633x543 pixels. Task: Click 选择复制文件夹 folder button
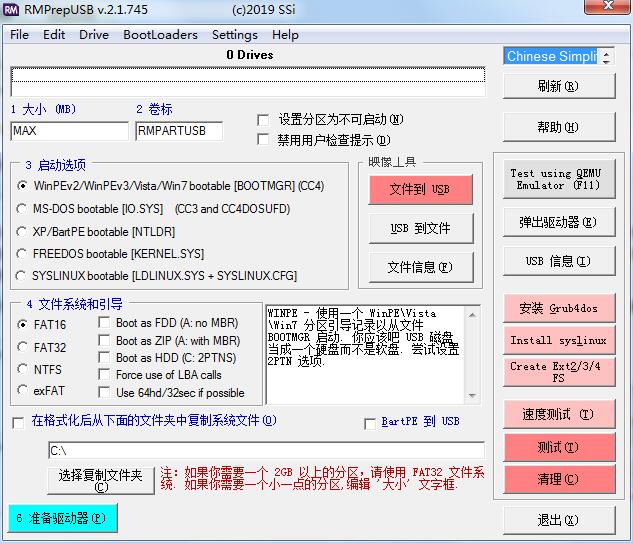(x=100, y=479)
